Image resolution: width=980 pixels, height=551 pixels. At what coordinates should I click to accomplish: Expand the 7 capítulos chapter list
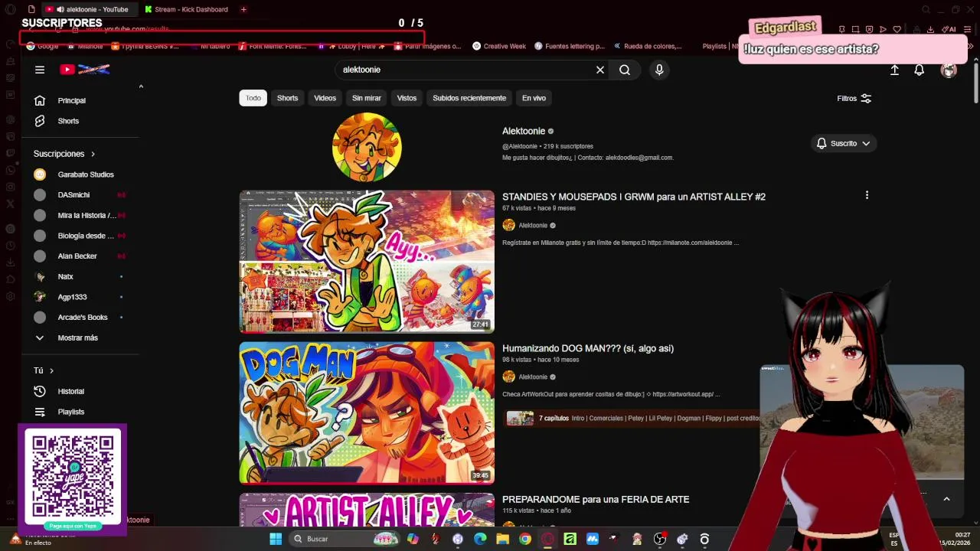(x=632, y=419)
